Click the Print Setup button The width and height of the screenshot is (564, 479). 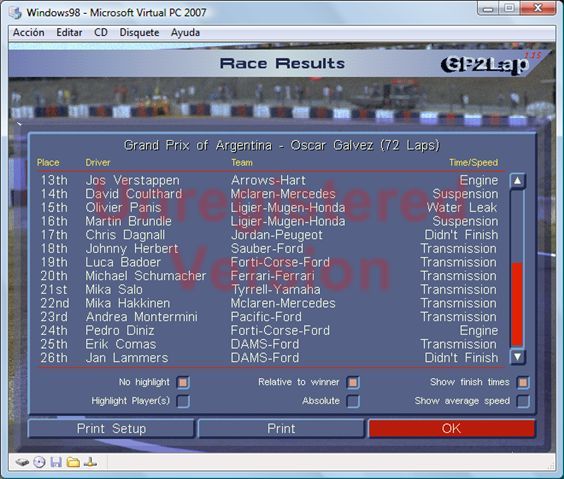coord(111,428)
